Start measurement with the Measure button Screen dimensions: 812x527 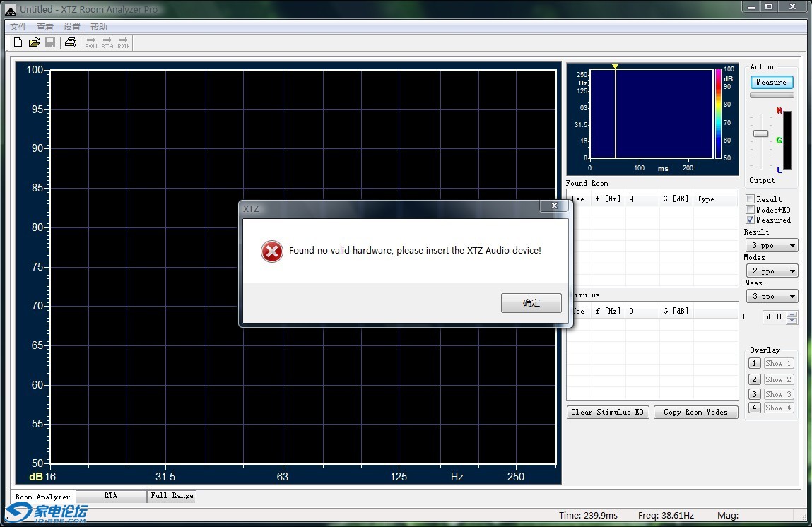[x=771, y=83]
